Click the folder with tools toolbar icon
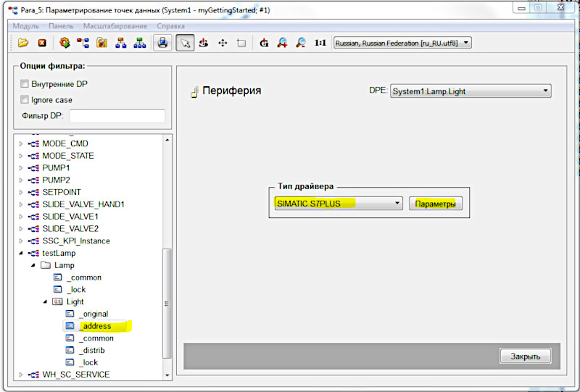Screen dimensions: 580x392 (101, 43)
